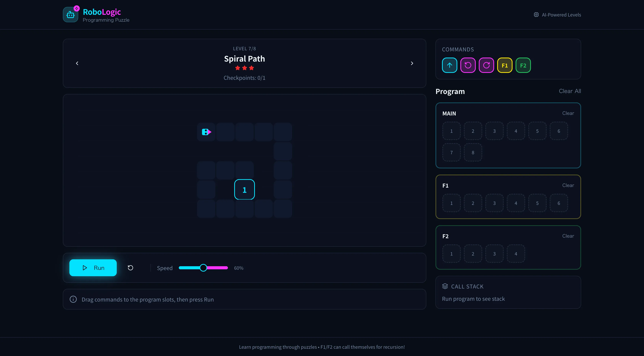Viewport: 644px width, 356px height.
Task: Advance to the next level chevron
Action: (x=412, y=63)
